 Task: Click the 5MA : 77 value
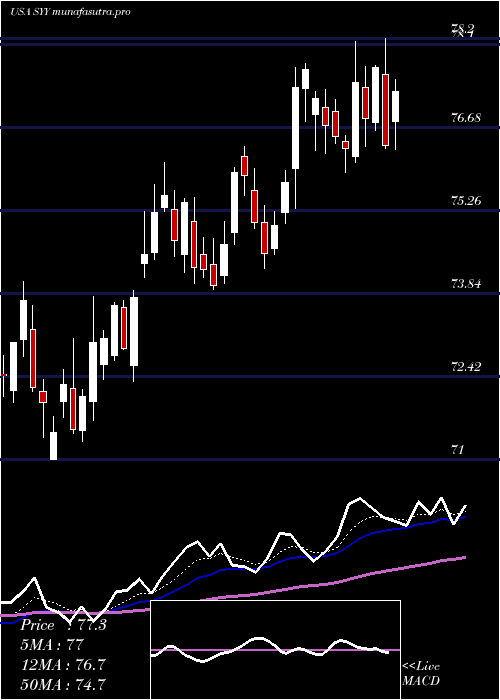pos(52,645)
